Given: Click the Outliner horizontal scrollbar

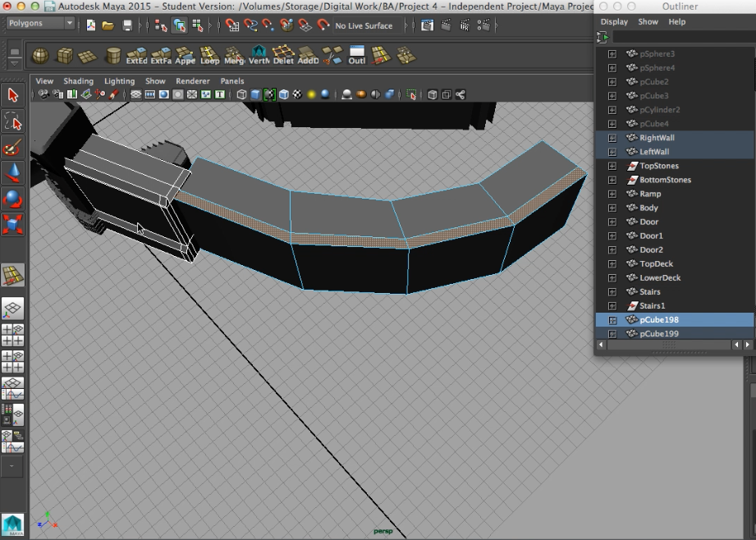Looking at the screenshot, I should click(670, 346).
